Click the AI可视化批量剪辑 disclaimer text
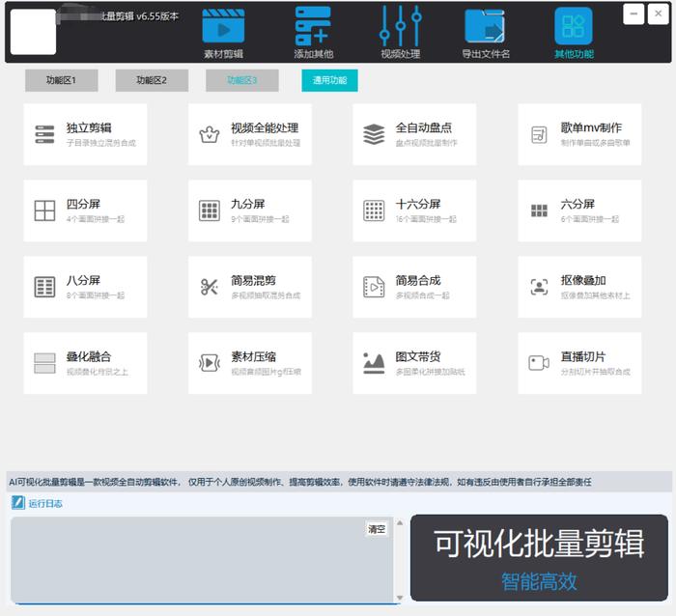Image resolution: width=676 pixels, height=616 pixels. tap(300, 482)
